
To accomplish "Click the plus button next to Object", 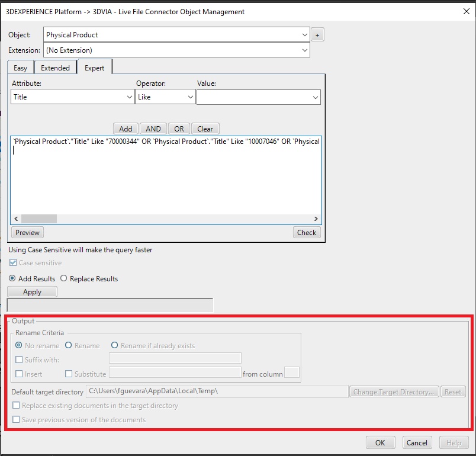I will point(317,35).
